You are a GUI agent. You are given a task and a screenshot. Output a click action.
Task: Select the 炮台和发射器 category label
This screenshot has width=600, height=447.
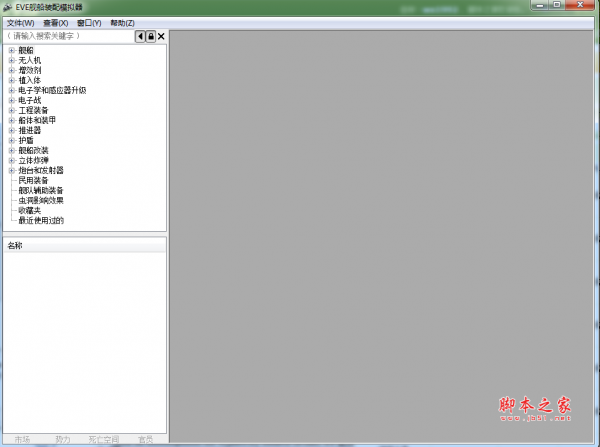pos(41,170)
